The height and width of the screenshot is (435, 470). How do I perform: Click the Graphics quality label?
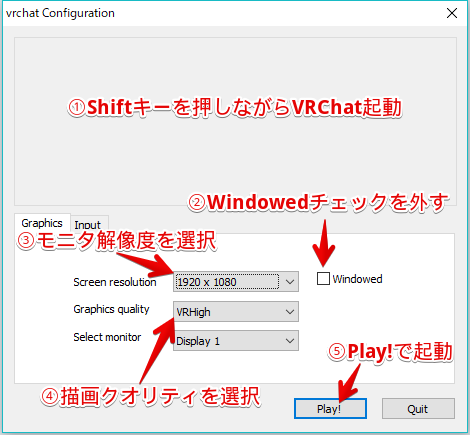(111, 309)
